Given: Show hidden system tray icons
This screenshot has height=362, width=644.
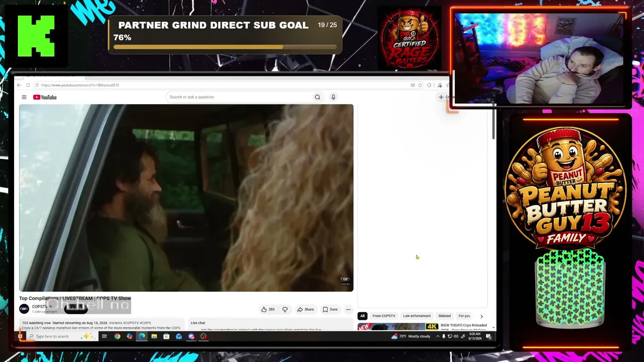Looking at the screenshot, I should tap(437, 336).
